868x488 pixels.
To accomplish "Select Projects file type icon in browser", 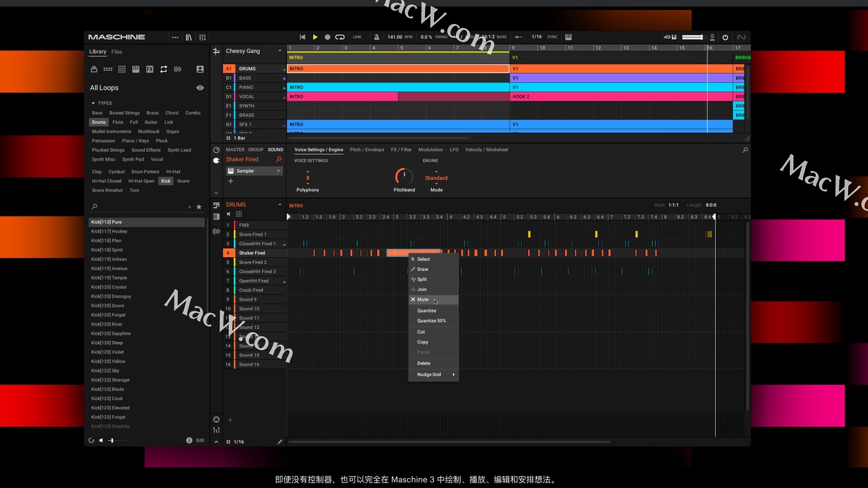I will 94,69.
